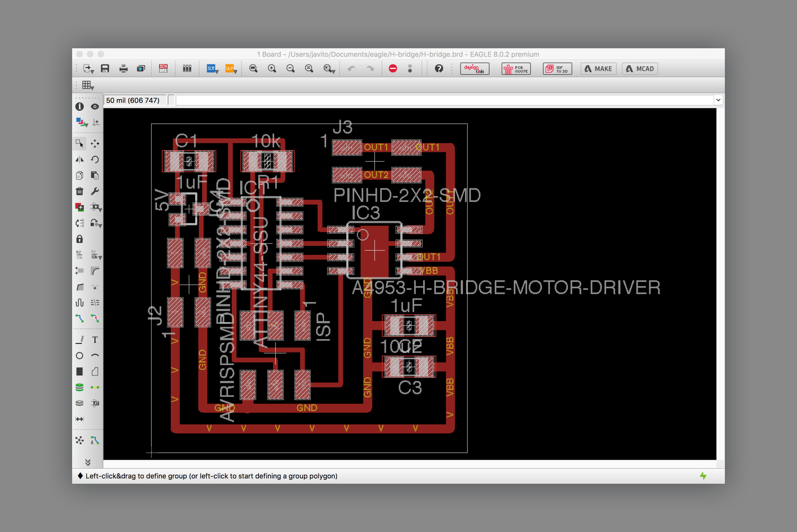The height and width of the screenshot is (532, 797).
Task: Select the Move tool
Action: [95, 144]
